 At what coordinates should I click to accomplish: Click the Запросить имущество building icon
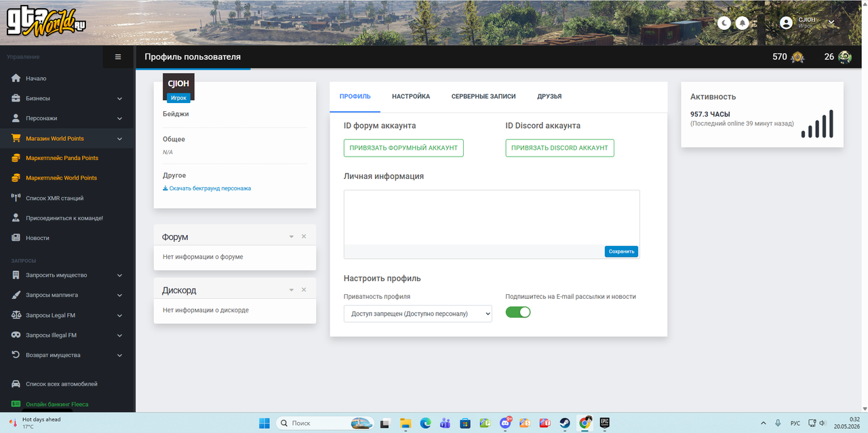(16, 275)
